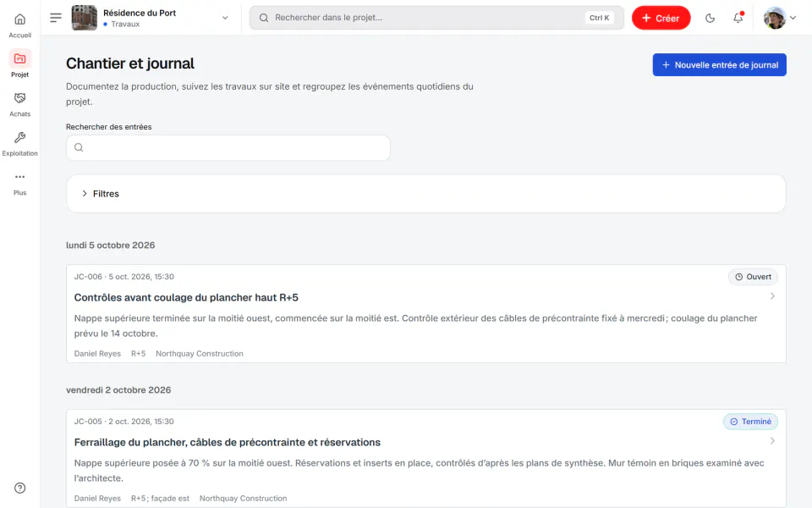Open JC-006 entry via its chevron arrow
This screenshot has height=508, width=812.
pos(772,296)
